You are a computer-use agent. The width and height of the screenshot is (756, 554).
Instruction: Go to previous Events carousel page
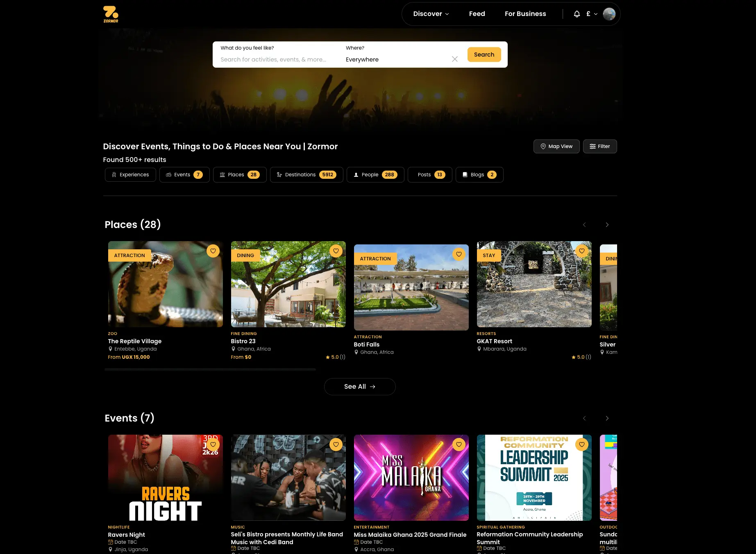point(584,418)
